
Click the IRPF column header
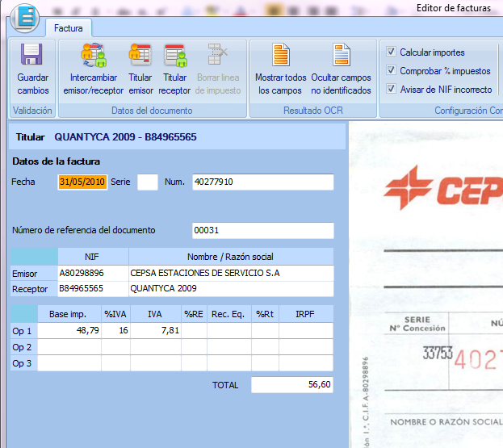click(306, 314)
